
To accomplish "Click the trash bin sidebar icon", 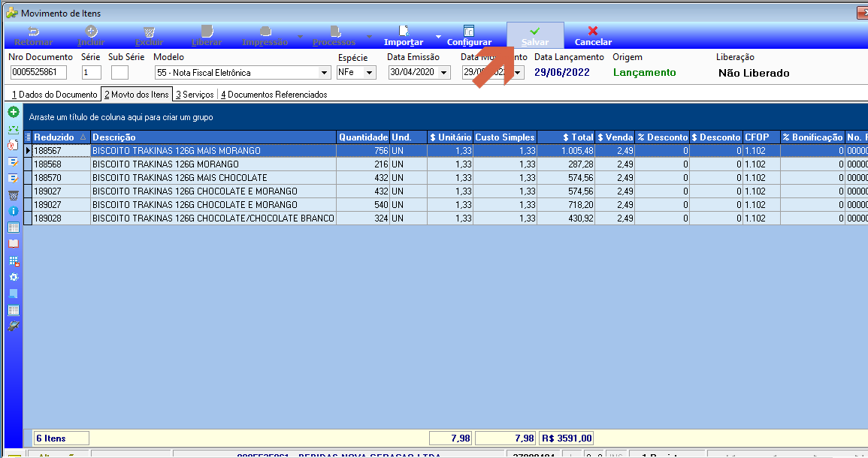I will 14,195.
